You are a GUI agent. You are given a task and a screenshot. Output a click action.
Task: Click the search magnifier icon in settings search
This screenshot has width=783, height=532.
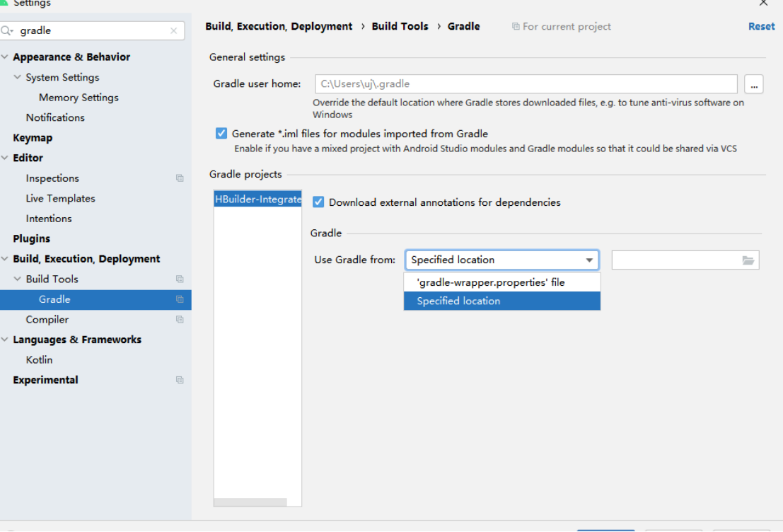click(7, 30)
